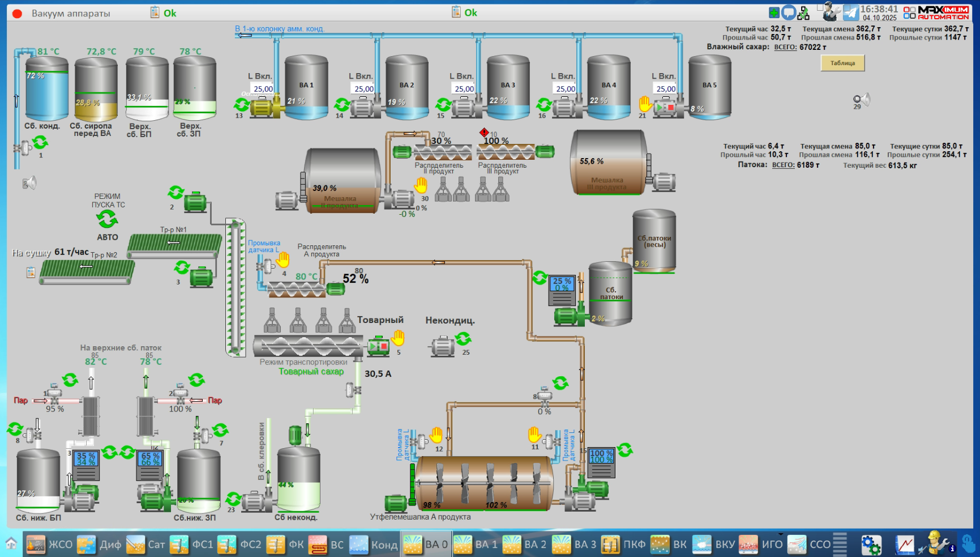980x557 pixels.
Task: Expand the tab list icon after ССО
Action: (840, 544)
